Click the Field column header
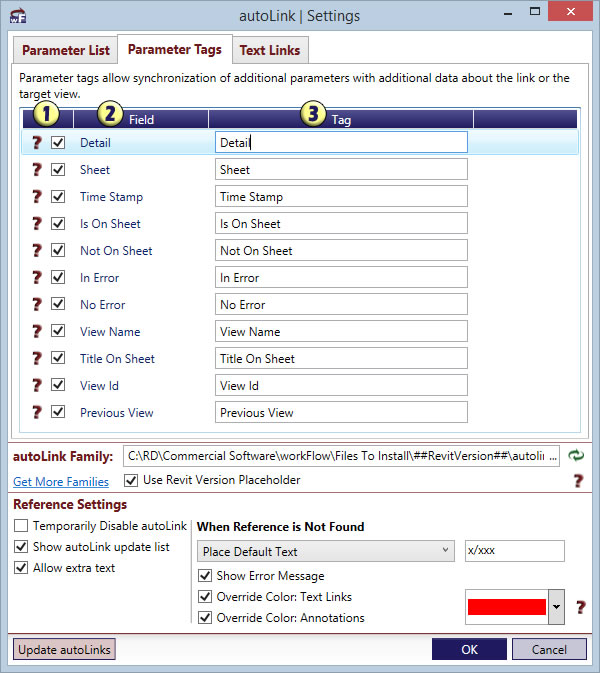This screenshot has width=600, height=673. click(141, 119)
